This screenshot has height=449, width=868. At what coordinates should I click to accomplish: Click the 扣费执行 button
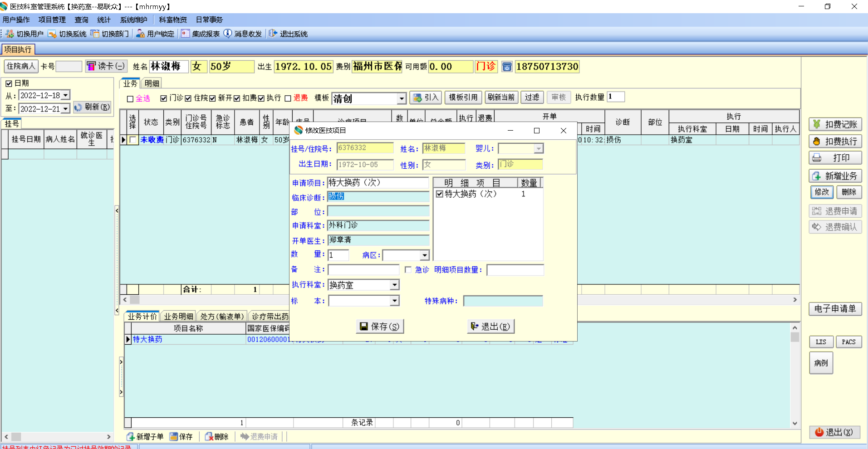pyautogui.click(x=835, y=142)
